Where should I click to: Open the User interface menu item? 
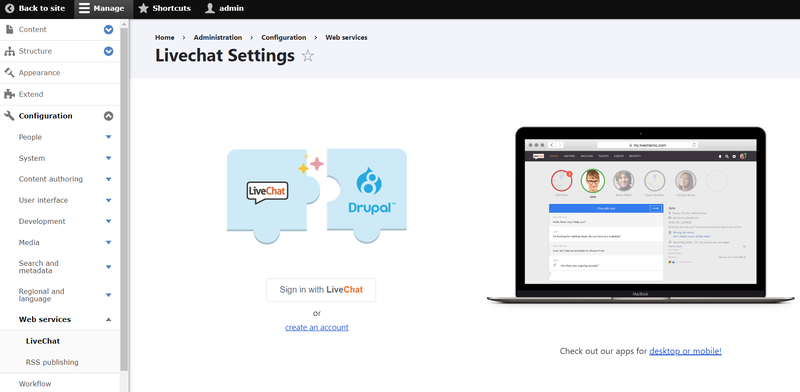pyautogui.click(x=43, y=200)
